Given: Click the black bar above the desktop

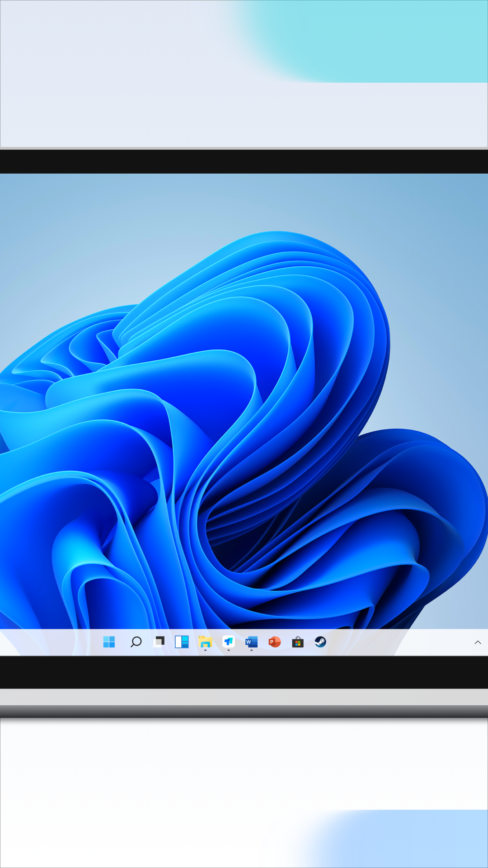Looking at the screenshot, I should click(244, 161).
